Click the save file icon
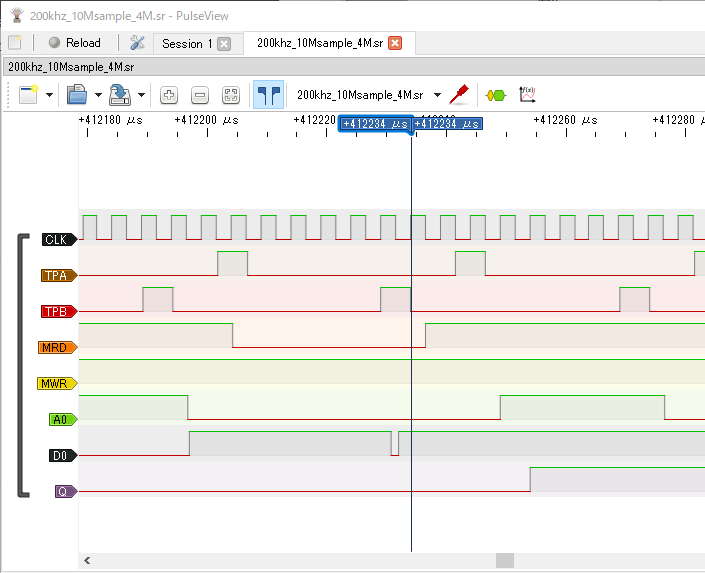The width and height of the screenshot is (705, 573). pyautogui.click(x=120, y=95)
